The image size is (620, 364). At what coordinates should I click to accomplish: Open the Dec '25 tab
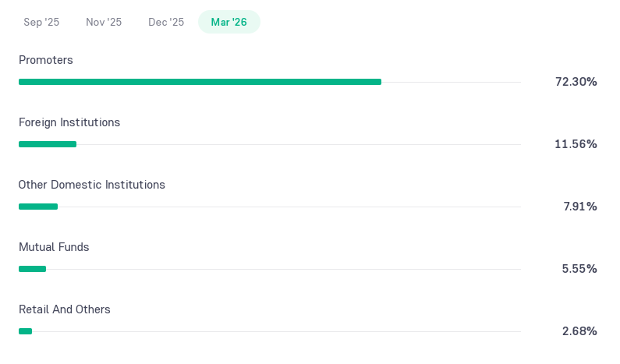(x=166, y=22)
